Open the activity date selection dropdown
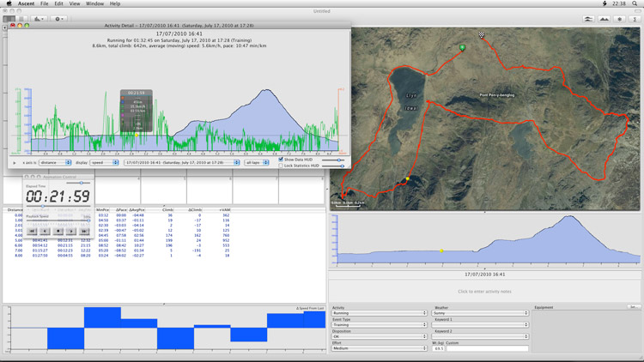This screenshot has width=644, height=362. pyautogui.click(x=182, y=162)
